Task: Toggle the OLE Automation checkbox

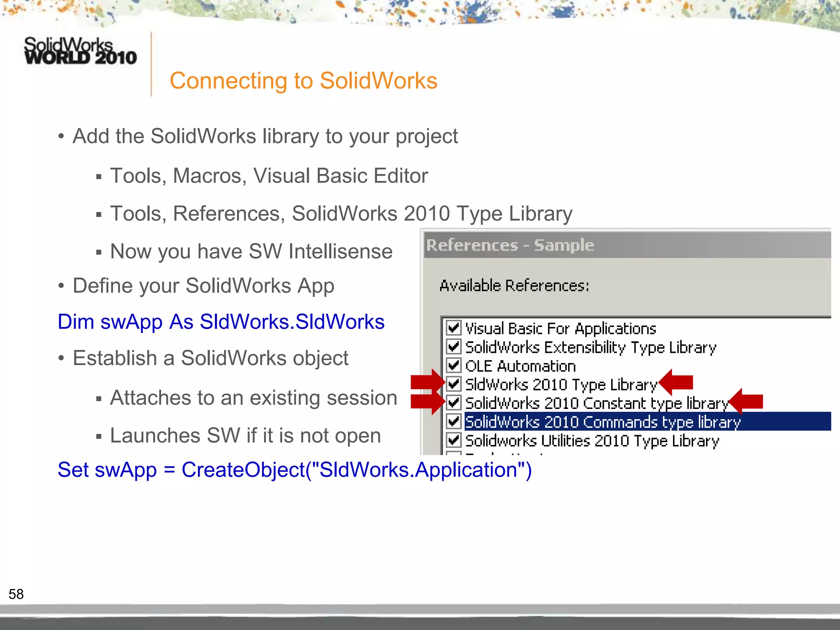Action: pyautogui.click(x=453, y=365)
